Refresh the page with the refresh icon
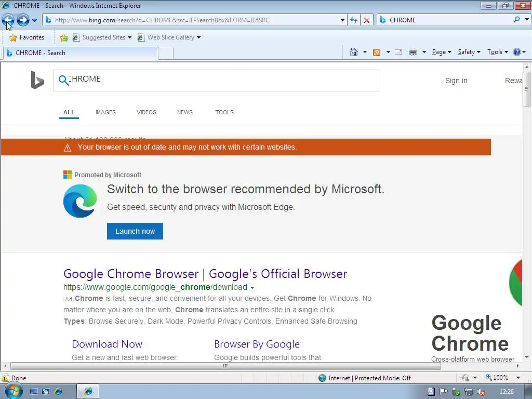This screenshot has width=532, height=399. 354,20
